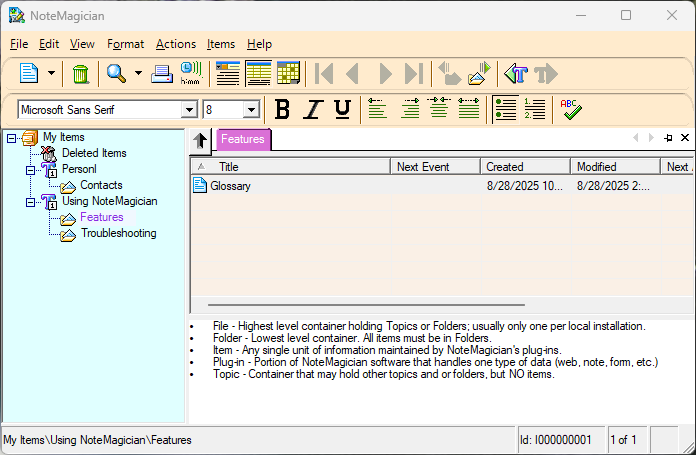This screenshot has height=455, width=696.
Task: Click the spell check ABC icon
Action: (x=570, y=109)
